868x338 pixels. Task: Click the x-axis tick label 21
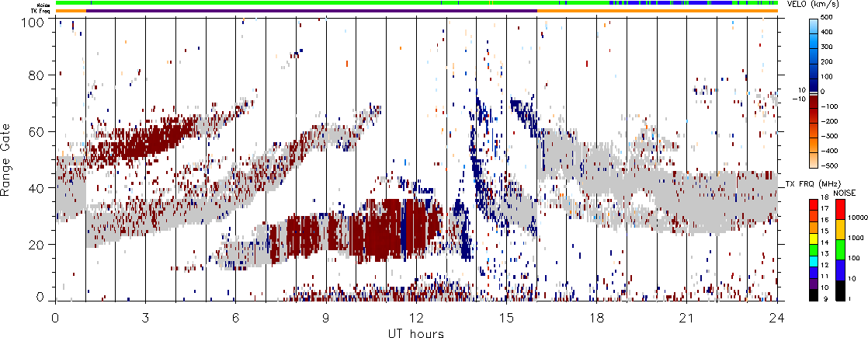[x=686, y=318]
